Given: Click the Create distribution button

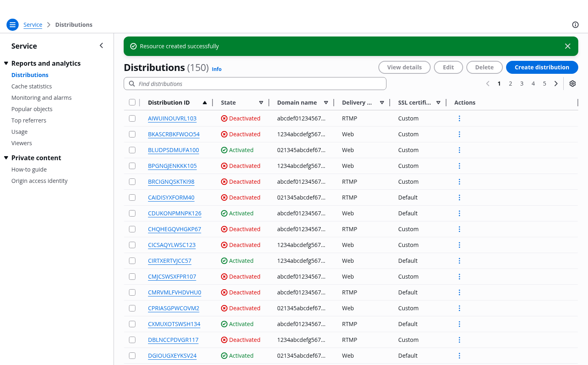Looking at the screenshot, I should click(542, 67).
